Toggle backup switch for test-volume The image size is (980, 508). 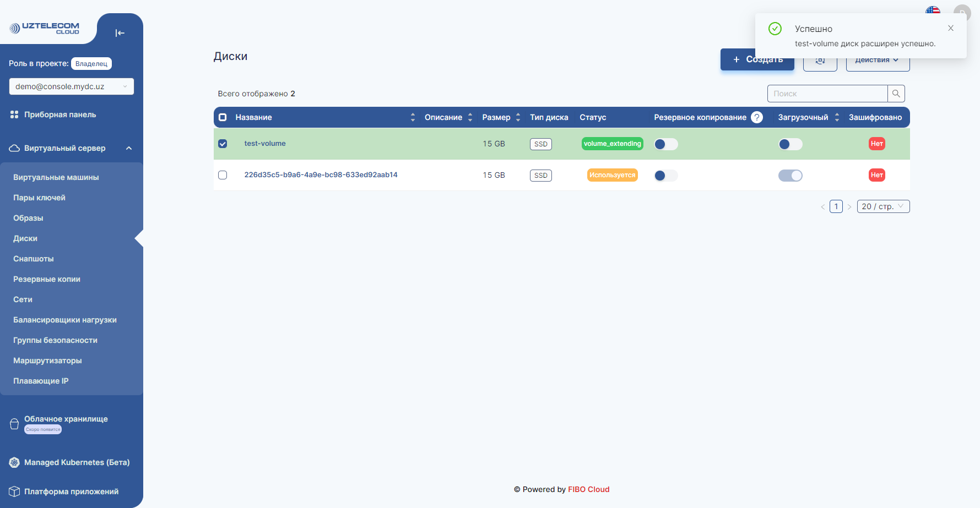665,144
